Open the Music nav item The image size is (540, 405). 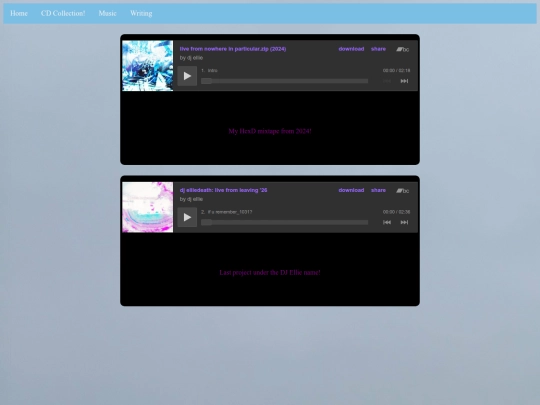pyautogui.click(x=107, y=13)
